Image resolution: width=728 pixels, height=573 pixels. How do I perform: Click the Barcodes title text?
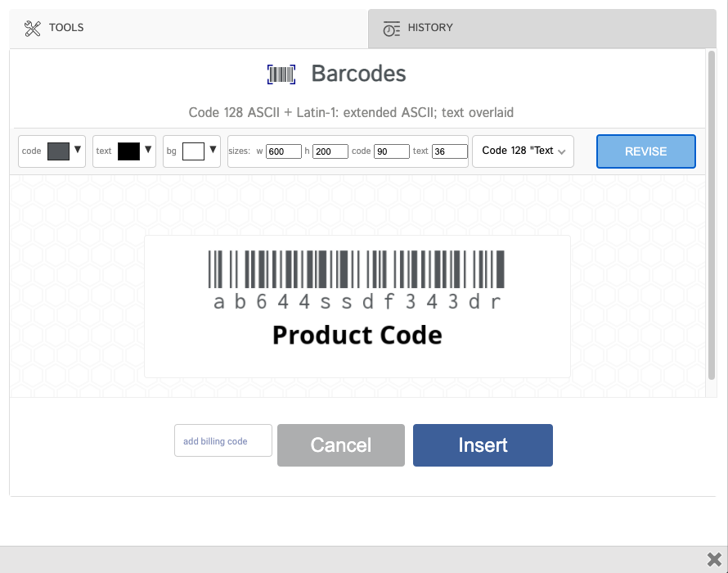tap(358, 74)
